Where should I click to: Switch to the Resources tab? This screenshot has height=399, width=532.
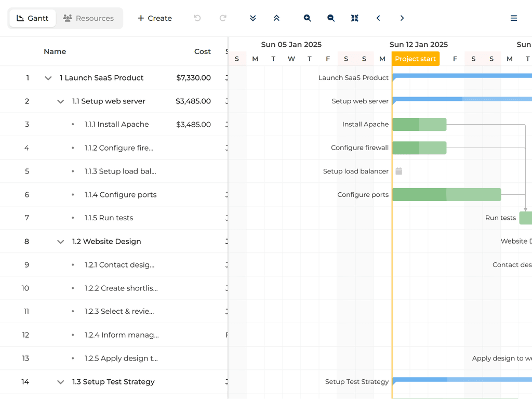pyautogui.click(x=88, y=18)
